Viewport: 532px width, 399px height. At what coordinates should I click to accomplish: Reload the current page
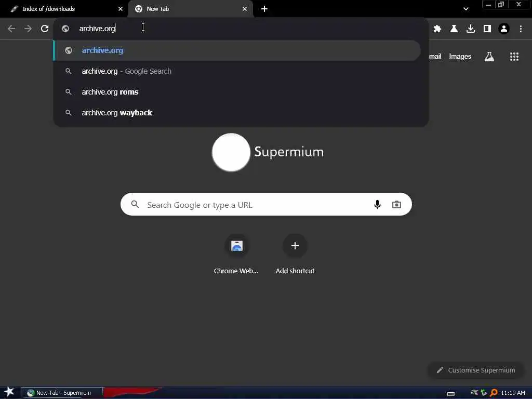(x=45, y=29)
